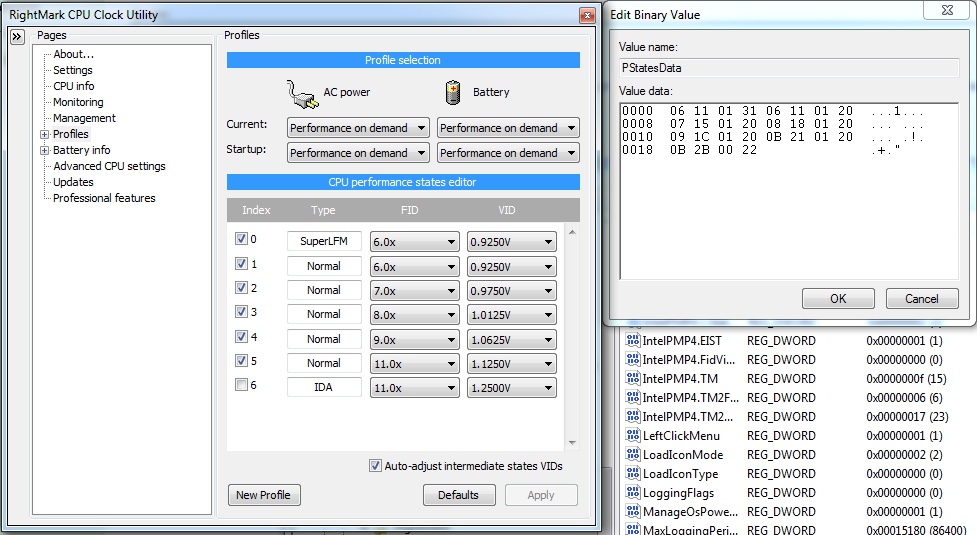Open Startup Battery profile dropdown
The width and height of the screenshot is (977, 535).
click(508, 153)
